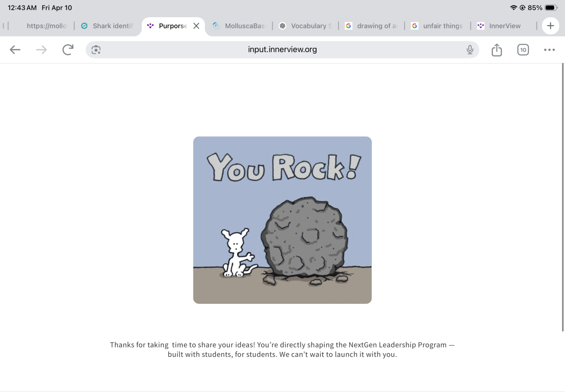Tap the Fri Apr 10 date
This screenshot has width=565, height=392.
tap(57, 7)
